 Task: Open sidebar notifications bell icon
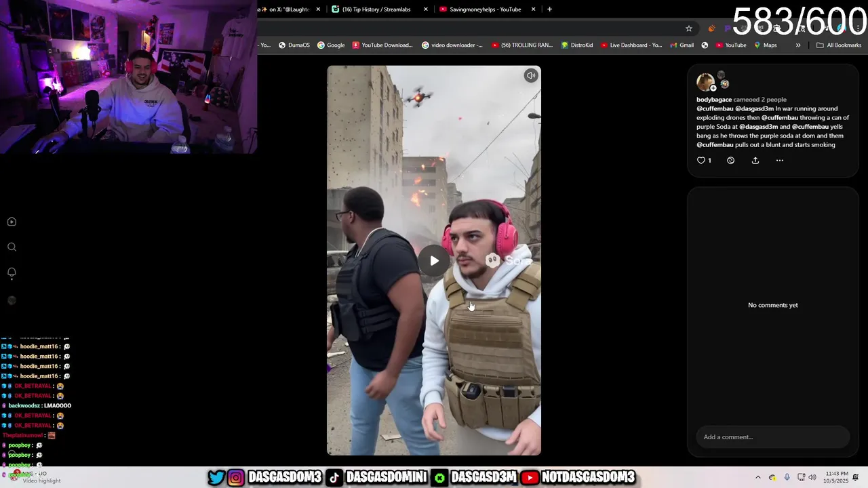12,272
